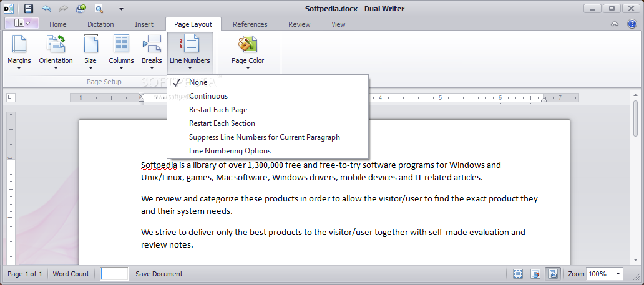Switch to the Insert tab
The height and width of the screenshot is (285, 644).
tap(144, 25)
